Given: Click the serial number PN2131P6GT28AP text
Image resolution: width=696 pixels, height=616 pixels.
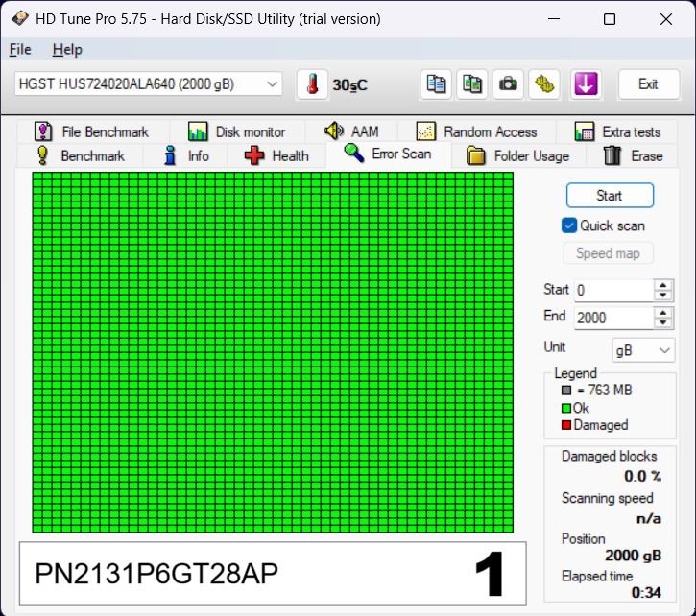Looking at the screenshot, I should coord(156,574).
